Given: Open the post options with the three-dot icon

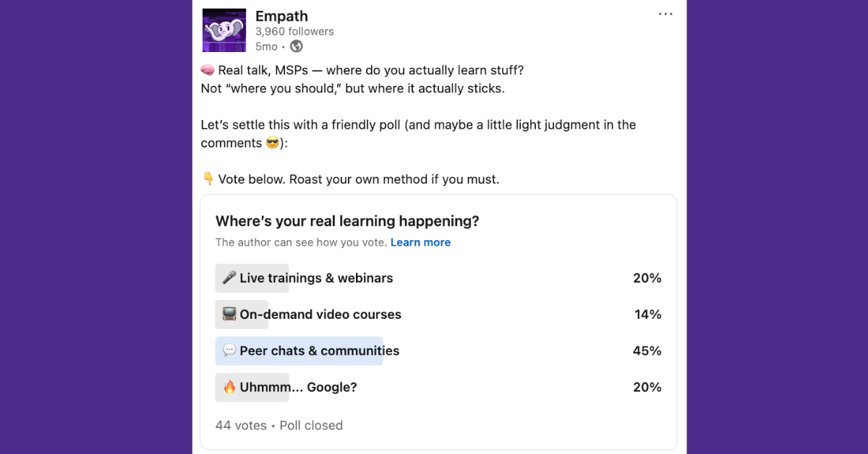Looking at the screenshot, I should pyautogui.click(x=665, y=13).
